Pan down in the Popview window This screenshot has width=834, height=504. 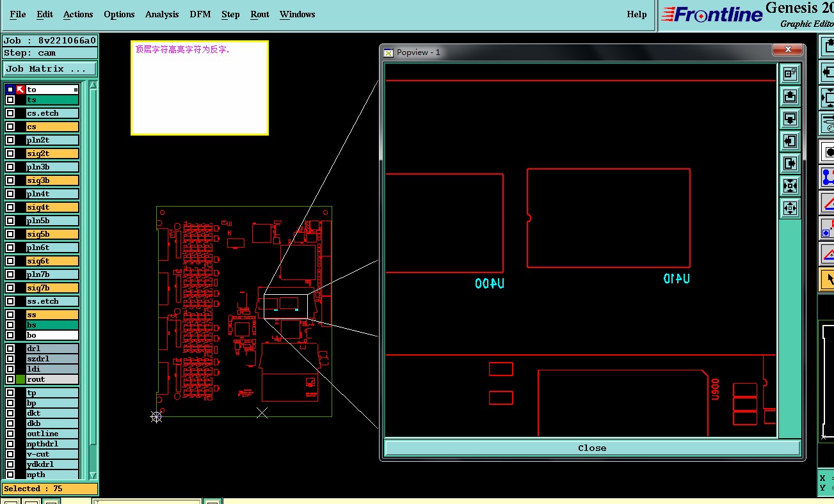(x=790, y=118)
